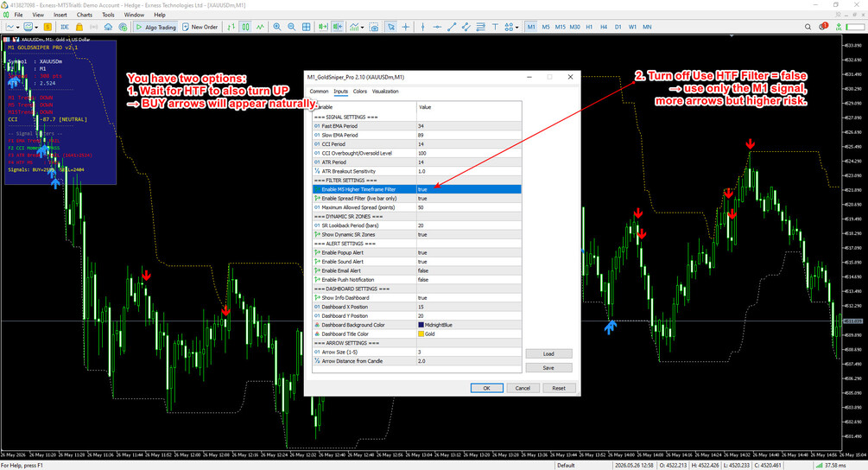Select the MidnightBlue dashboard background color

click(469, 325)
